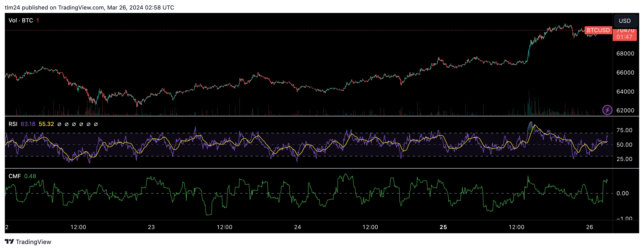
Task: Click the 23 date label on time axis
Action: click(151, 227)
